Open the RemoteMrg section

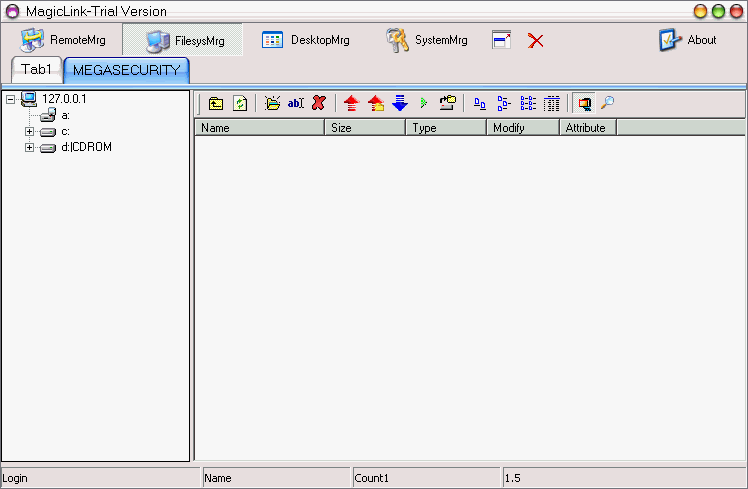pyautogui.click(x=67, y=40)
